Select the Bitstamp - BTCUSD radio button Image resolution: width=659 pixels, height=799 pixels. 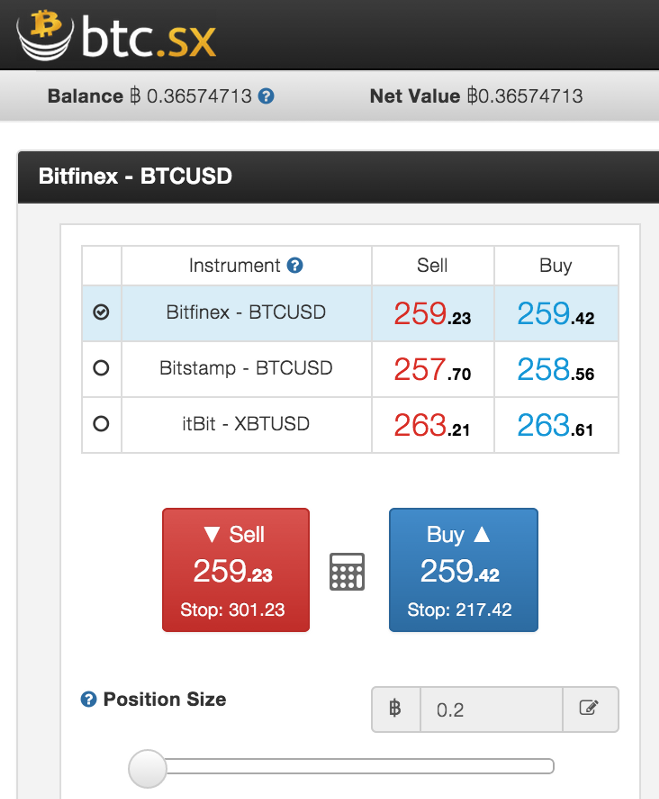(x=101, y=368)
